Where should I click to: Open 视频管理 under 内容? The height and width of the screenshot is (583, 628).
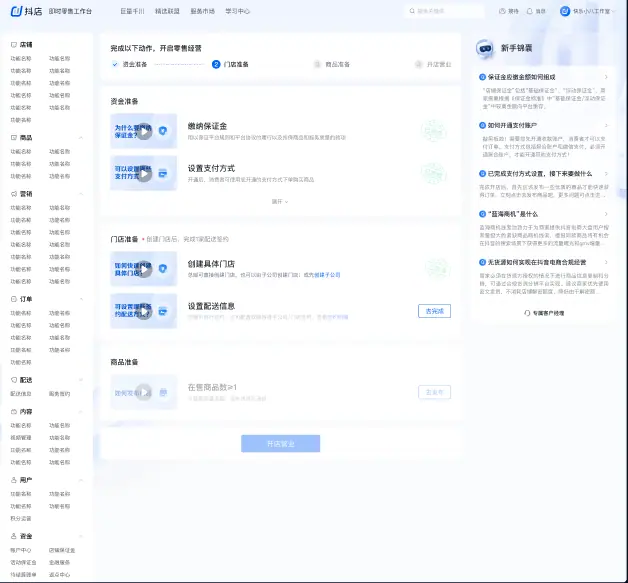tap(21, 438)
